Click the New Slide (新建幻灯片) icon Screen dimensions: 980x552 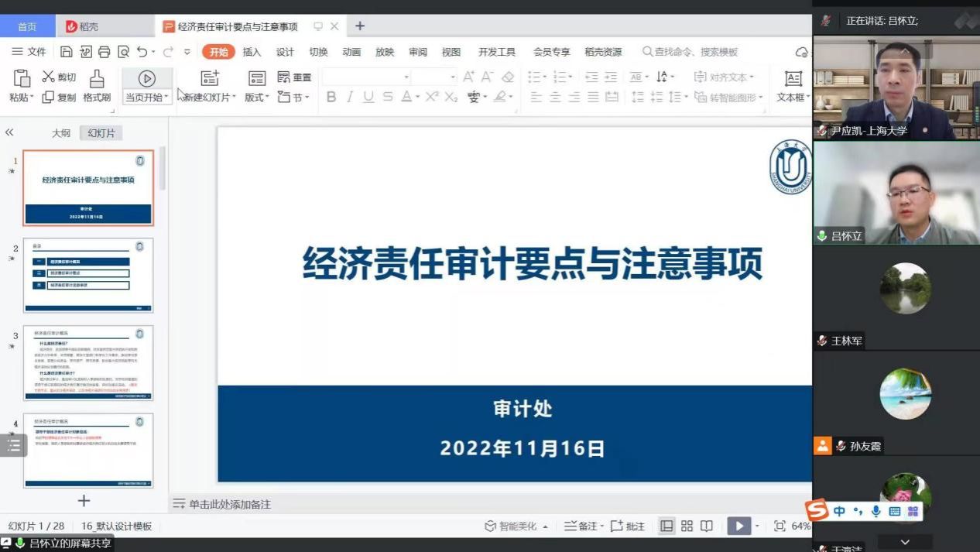(x=210, y=78)
